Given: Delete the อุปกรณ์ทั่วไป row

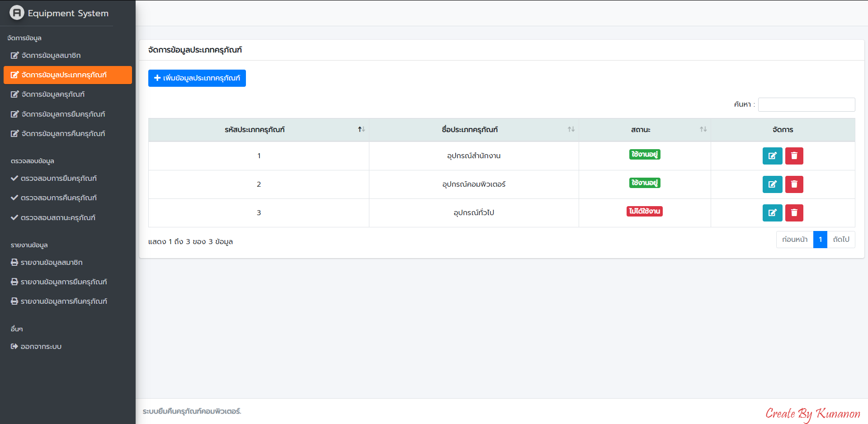Looking at the screenshot, I should pyautogui.click(x=794, y=213).
